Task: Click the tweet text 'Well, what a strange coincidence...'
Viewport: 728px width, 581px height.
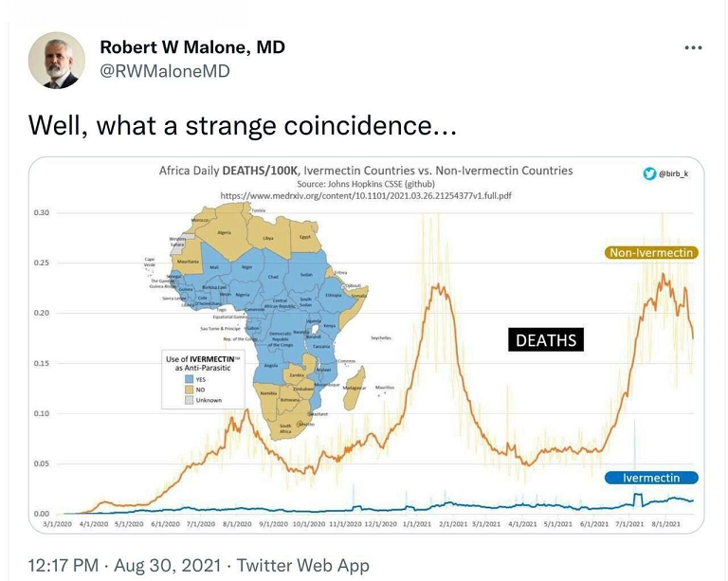Action: (x=243, y=124)
